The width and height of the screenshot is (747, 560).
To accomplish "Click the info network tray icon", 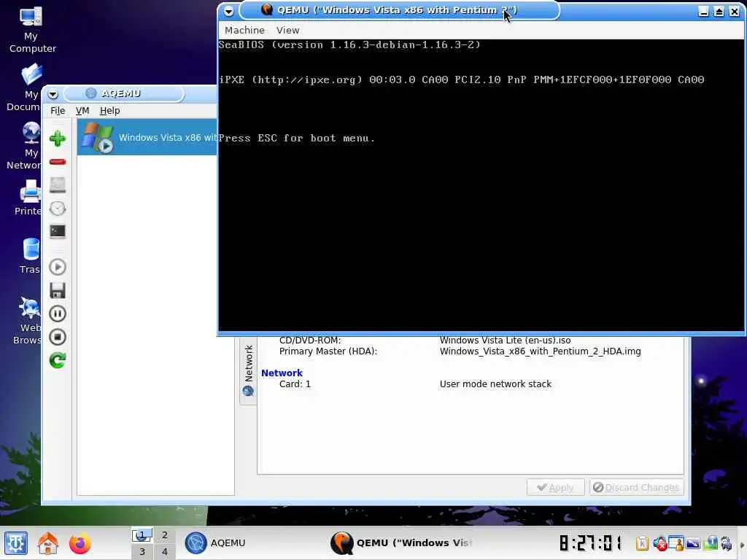I will (711, 542).
